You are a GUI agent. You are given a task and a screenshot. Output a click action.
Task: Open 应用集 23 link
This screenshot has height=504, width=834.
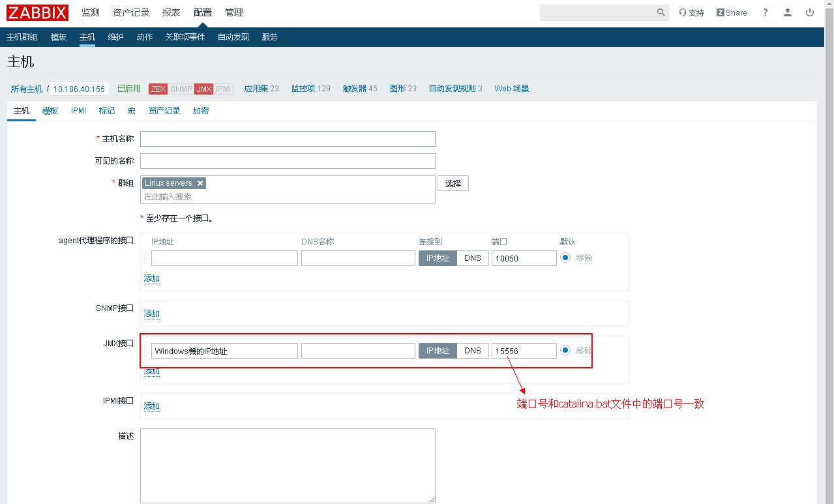[261, 89]
